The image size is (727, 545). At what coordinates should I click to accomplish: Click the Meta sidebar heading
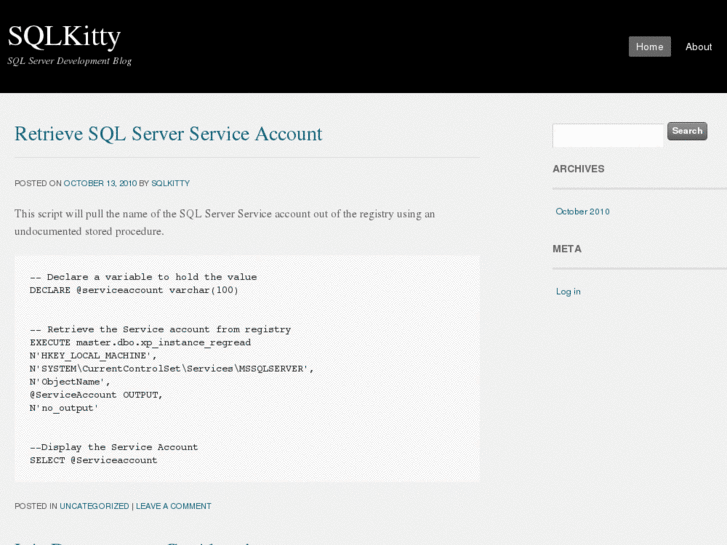point(566,249)
